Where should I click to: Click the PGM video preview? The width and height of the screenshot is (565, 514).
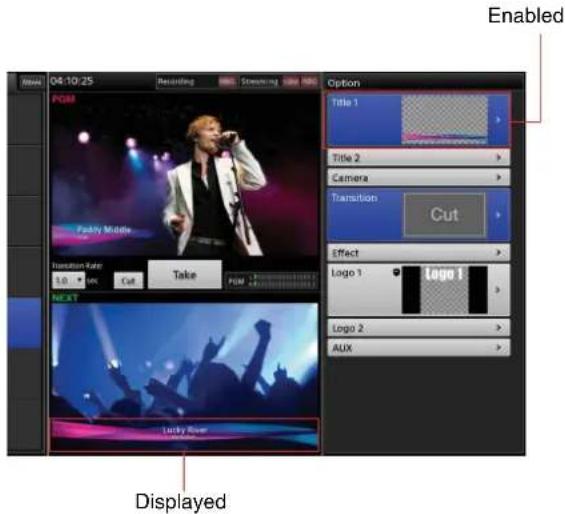click(185, 176)
